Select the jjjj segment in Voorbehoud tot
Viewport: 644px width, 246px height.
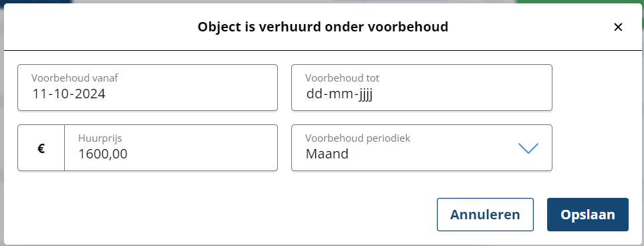coord(364,94)
